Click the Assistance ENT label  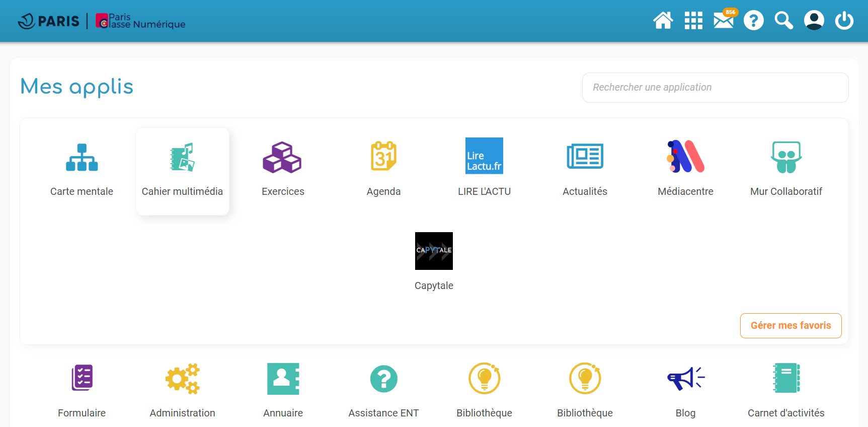384,413
